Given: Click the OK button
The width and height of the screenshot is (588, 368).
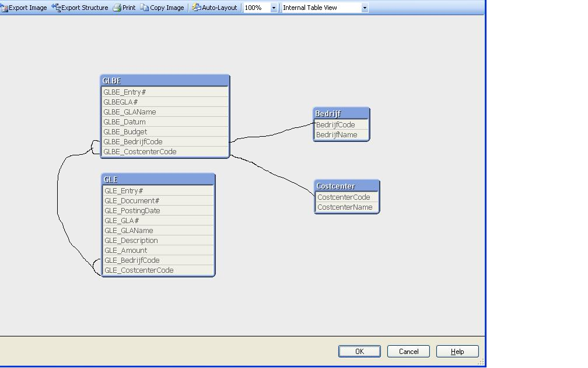Looking at the screenshot, I should (359, 352).
